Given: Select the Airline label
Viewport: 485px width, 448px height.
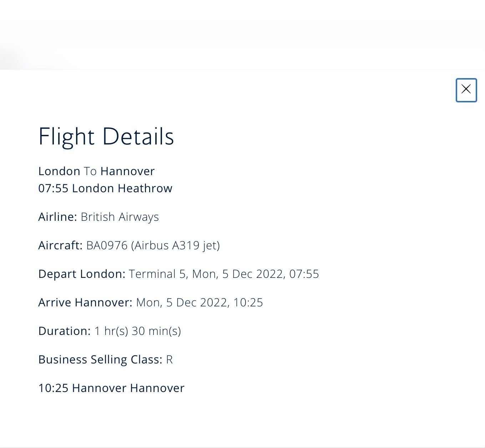Looking at the screenshot, I should click(57, 217).
